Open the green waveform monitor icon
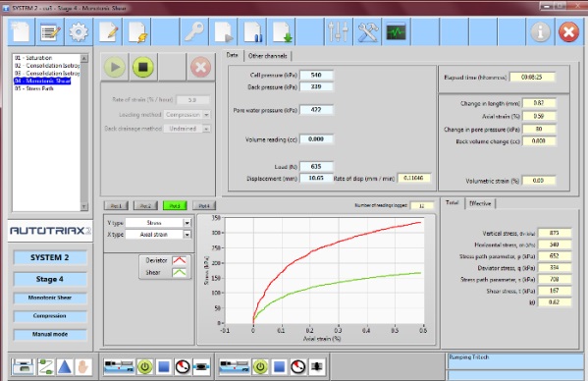The width and height of the screenshot is (588, 381). coord(397,32)
